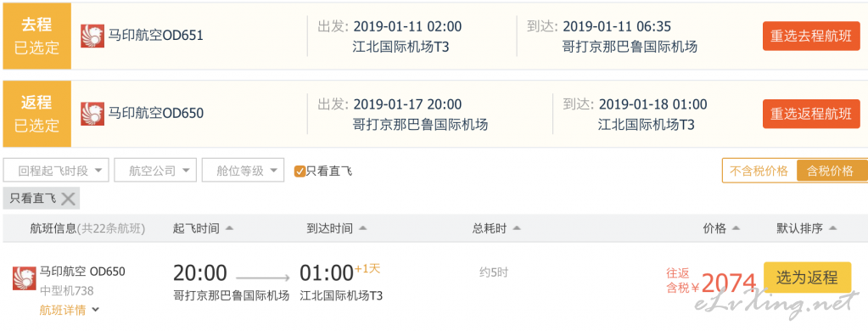Uncheck the 只看直飞 checkbox
The width and height of the screenshot is (868, 331).
pos(300,171)
